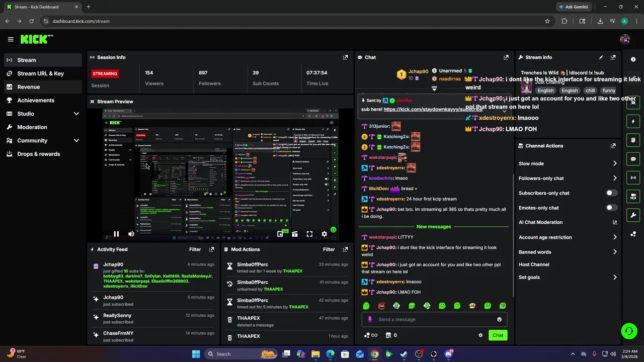This screenshot has width=644, height=362.
Task: Open AI Chat Moderation external link
Action: (615, 222)
